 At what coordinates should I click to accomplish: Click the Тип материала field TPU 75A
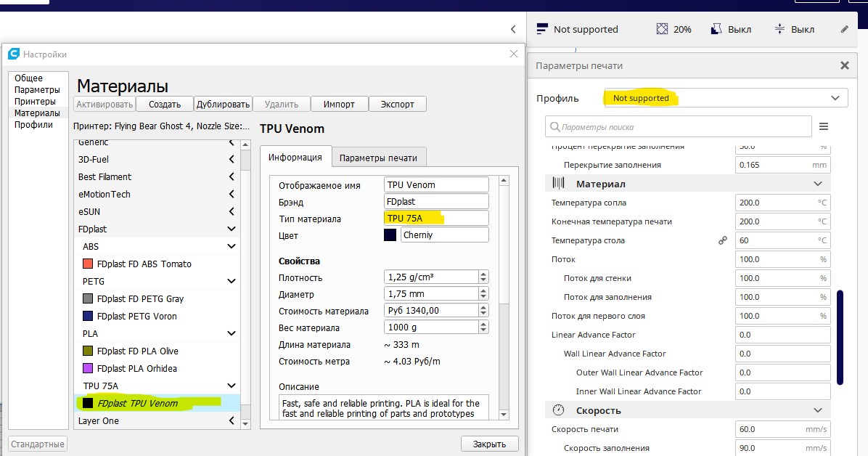436,218
